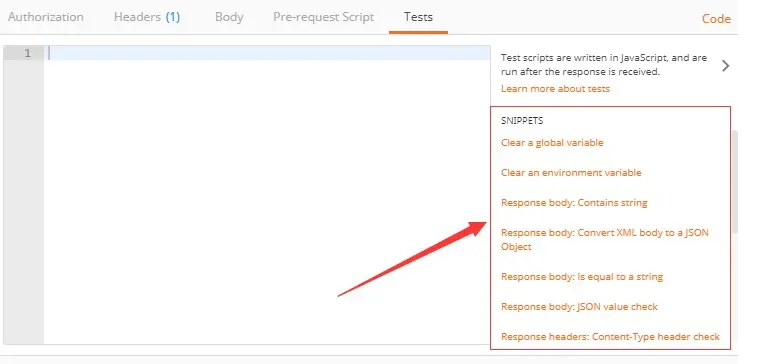This screenshot has height=364, width=761.
Task: Select line number 1 in the gutter
Action: [27, 53]
